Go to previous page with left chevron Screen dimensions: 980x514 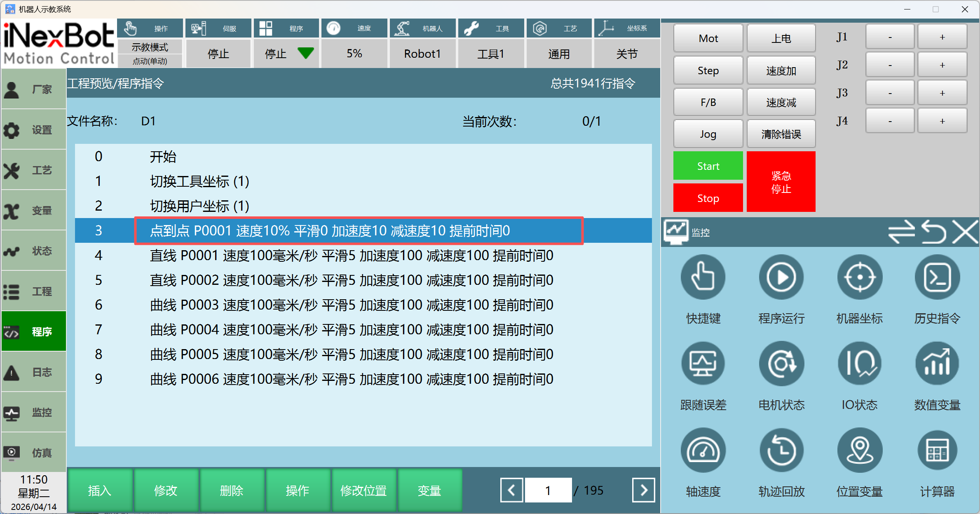(x=511, y=490)
